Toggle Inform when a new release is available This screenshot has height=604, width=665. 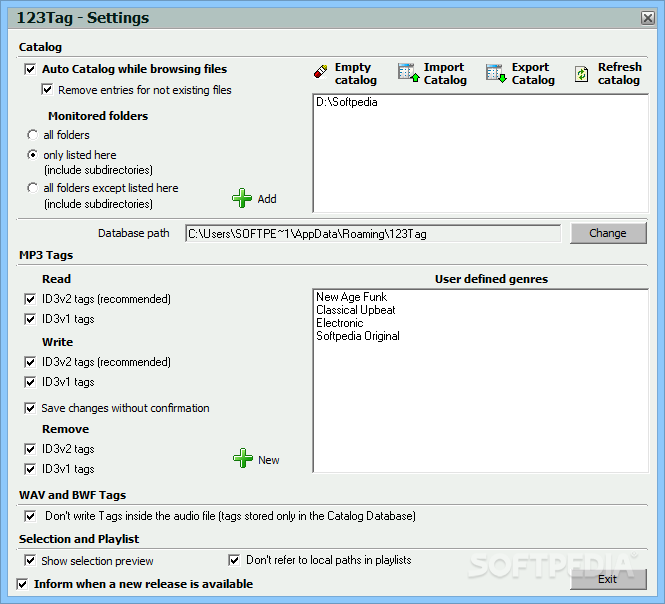[22, 584]
